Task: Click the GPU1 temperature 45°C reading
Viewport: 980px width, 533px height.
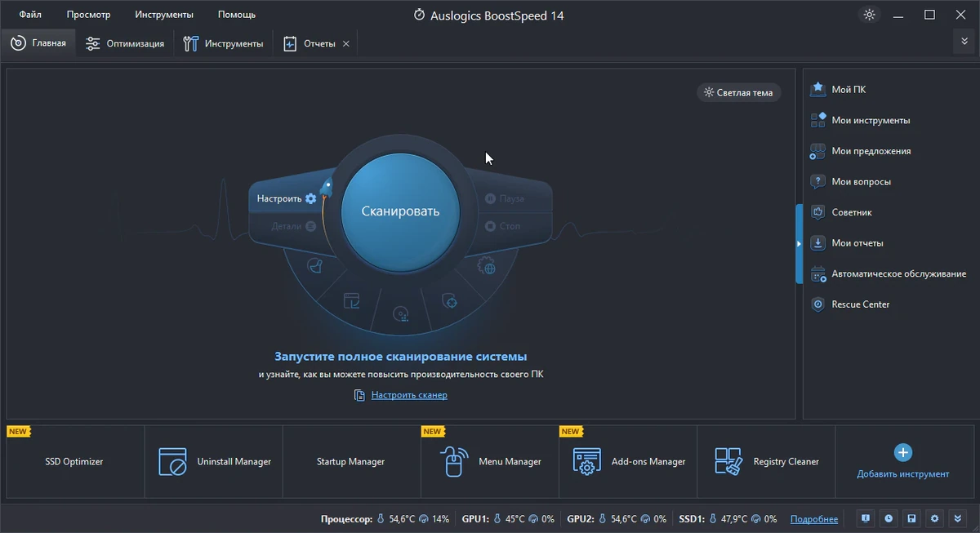Action: (x=515, y=519)
